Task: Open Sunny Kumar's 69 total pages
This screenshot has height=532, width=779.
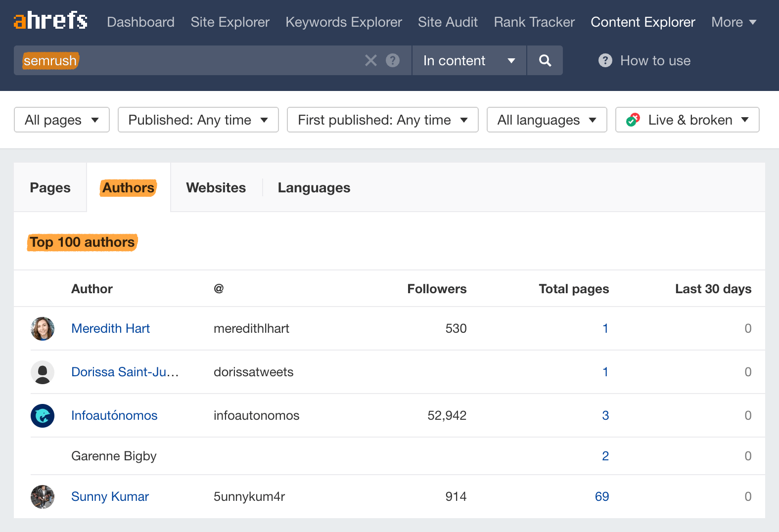Action: [x=601, y=497]
